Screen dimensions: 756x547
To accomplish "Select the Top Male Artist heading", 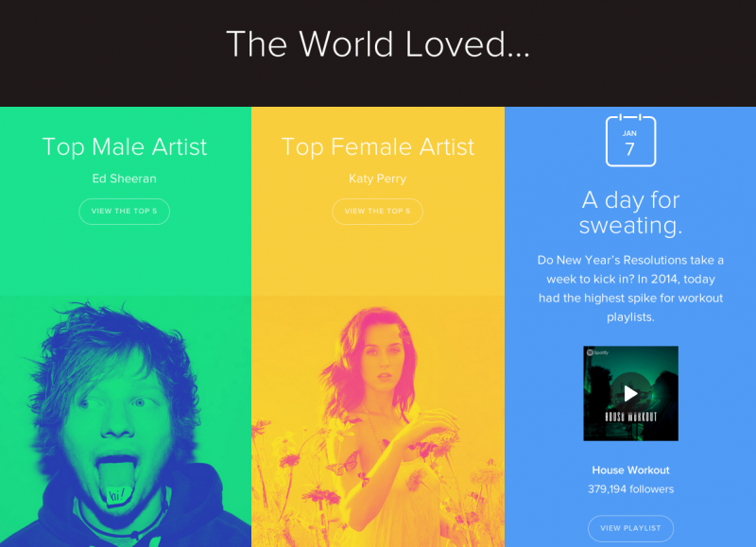I will click(125, 147).
